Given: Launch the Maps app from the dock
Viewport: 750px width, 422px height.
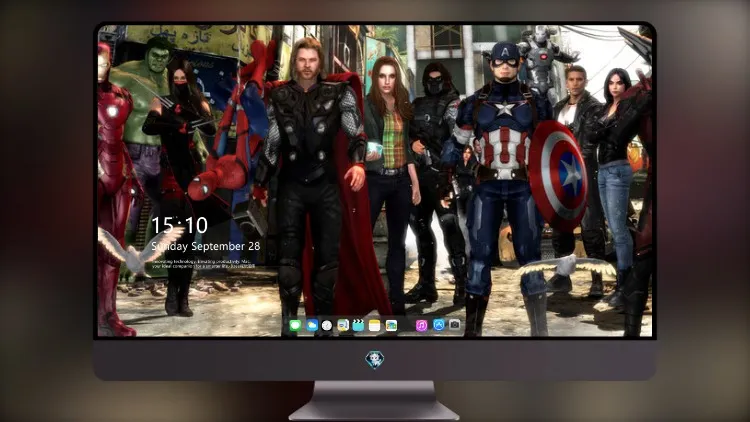Looking at the screenshot, I should click(342, 325).
